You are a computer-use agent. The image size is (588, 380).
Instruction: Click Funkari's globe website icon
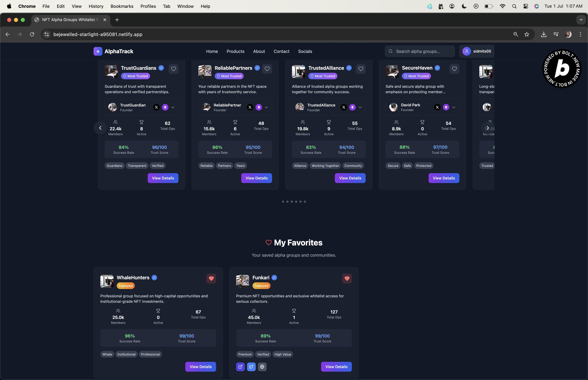click(262, 367)
